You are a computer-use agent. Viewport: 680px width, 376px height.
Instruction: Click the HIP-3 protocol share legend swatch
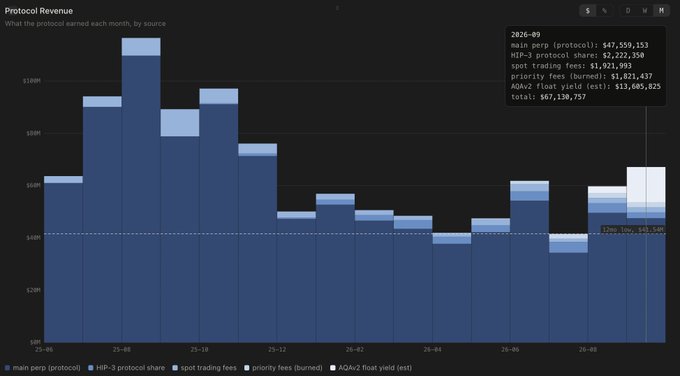pyautogui.click(x=91, y=368)
